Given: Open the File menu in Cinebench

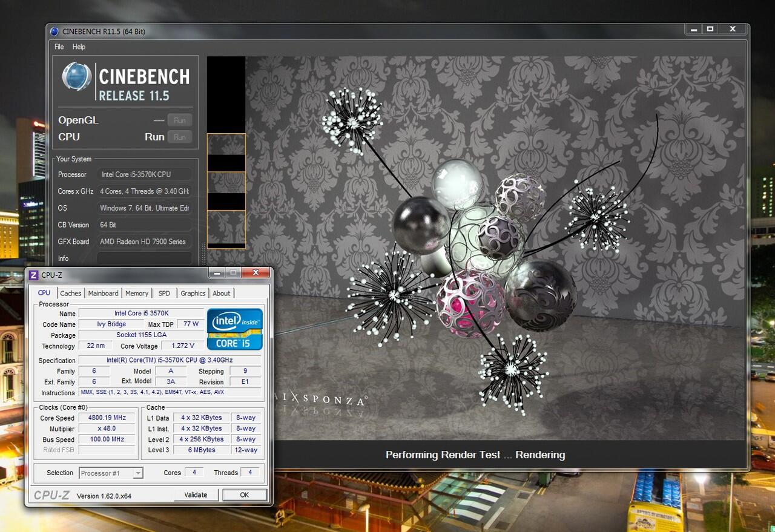Looking at the screenshot, I should coord(59,47).
